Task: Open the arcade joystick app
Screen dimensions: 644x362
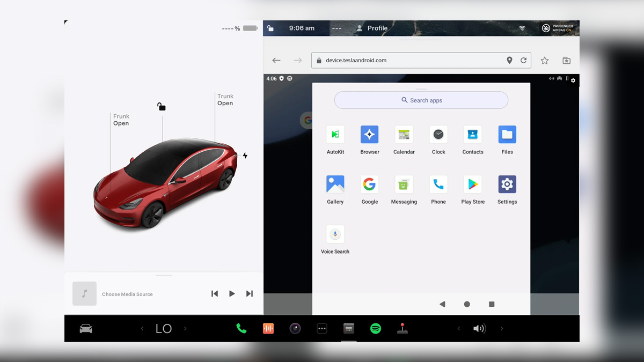Action: 402,329
